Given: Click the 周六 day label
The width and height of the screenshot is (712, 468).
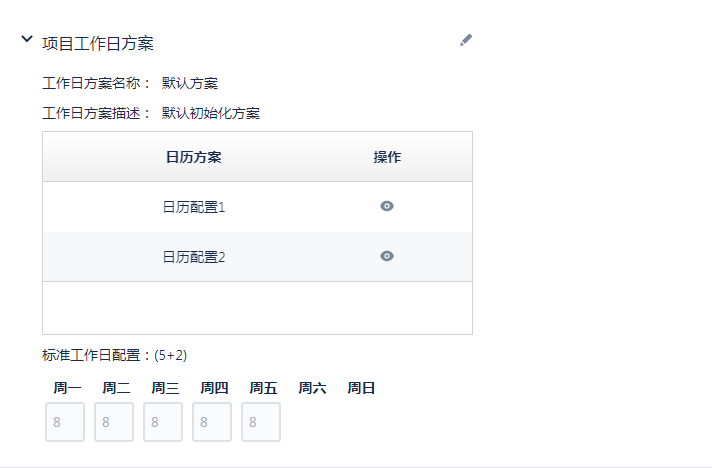Looking at the screenshot, I should [x=312, y=388].
